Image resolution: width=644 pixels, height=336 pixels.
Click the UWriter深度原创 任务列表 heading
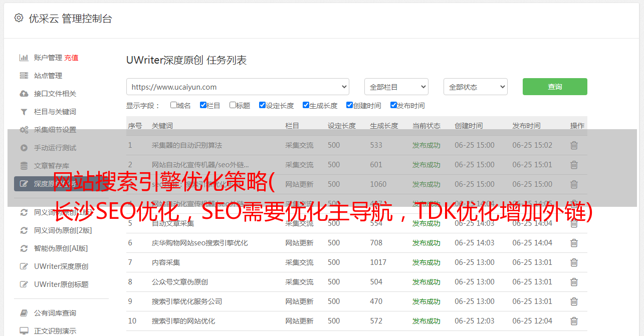186,60
